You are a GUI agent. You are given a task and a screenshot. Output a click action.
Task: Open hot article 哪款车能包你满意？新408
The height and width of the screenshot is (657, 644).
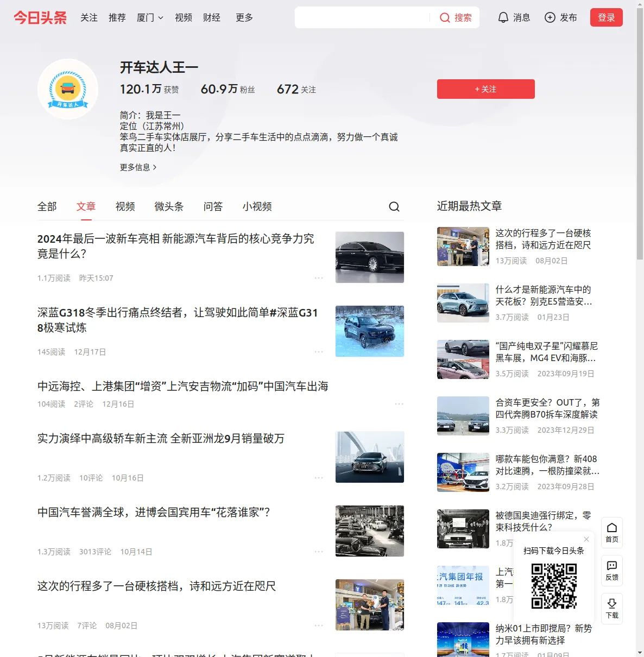point(548,465)
